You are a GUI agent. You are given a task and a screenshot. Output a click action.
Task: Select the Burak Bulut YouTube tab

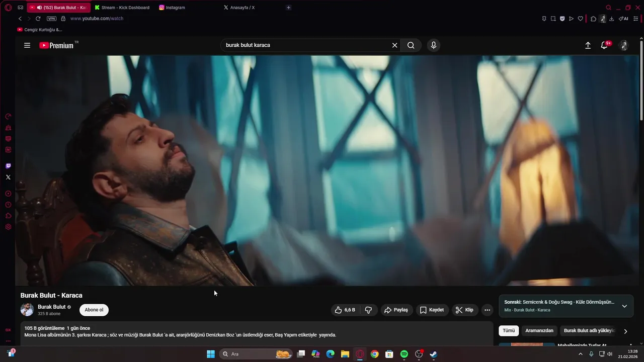coord(59,8)
